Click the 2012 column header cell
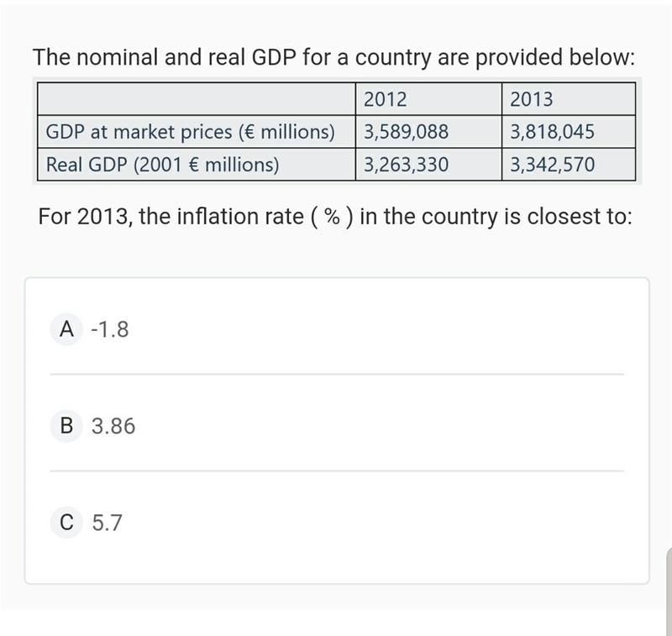Image resolution: width=672 pixels, height=636 pixels. point(428,99)
